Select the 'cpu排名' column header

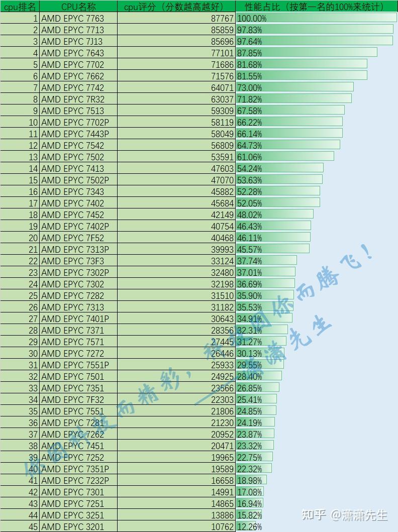20,7
